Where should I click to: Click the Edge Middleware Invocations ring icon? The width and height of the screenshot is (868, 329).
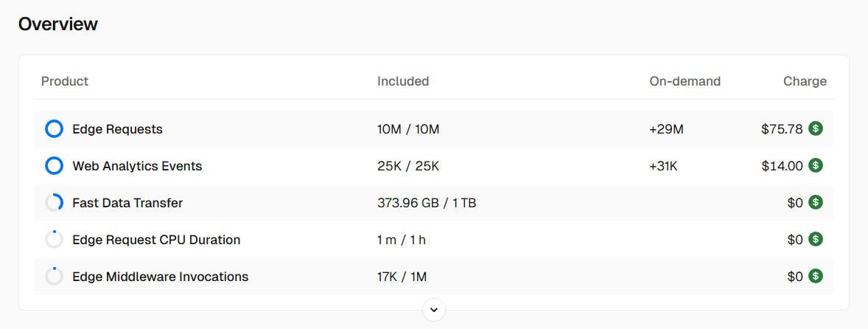[54, 277]
